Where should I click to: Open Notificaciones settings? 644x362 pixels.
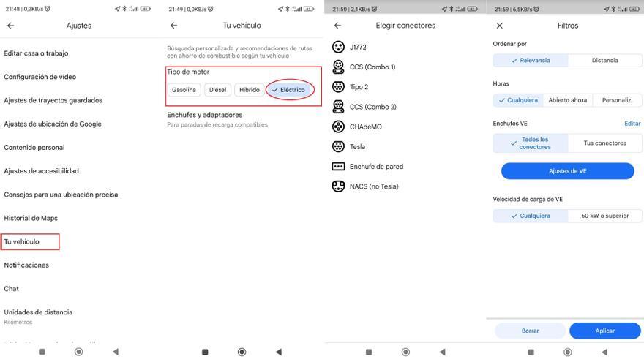26,265
